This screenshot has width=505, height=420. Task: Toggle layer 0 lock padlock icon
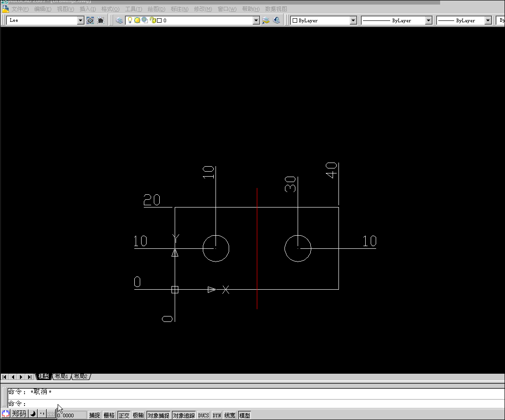[x=153, y=20]
